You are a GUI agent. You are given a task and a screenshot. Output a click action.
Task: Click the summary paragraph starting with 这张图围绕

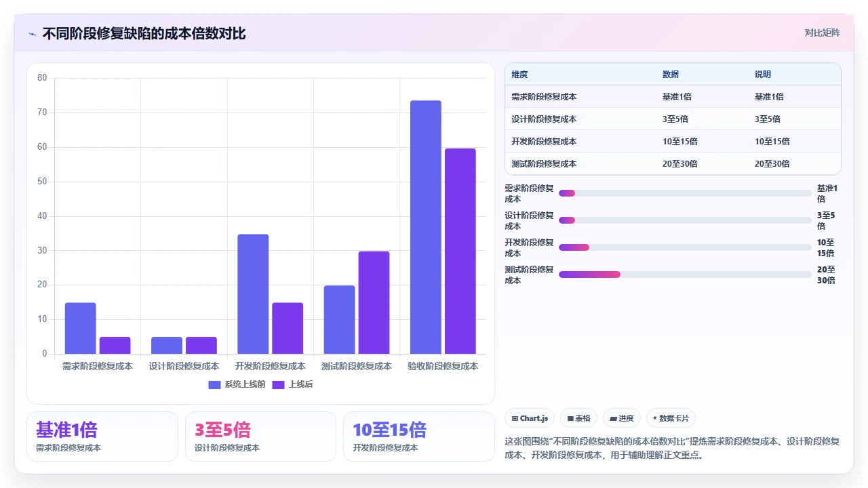pyautogui.click(x=673, y=448)
